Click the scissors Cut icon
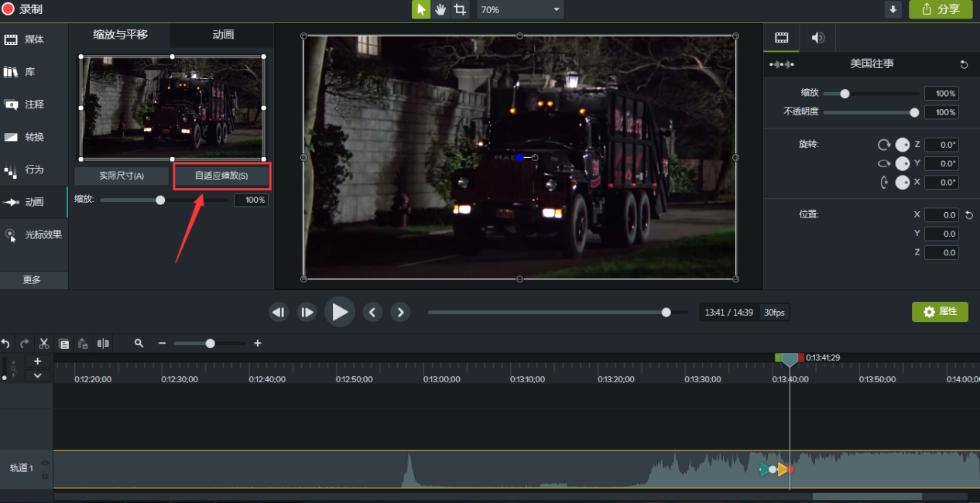Viewport: 980px width, 503px height. pyautogui.click(x=45, y=343)
